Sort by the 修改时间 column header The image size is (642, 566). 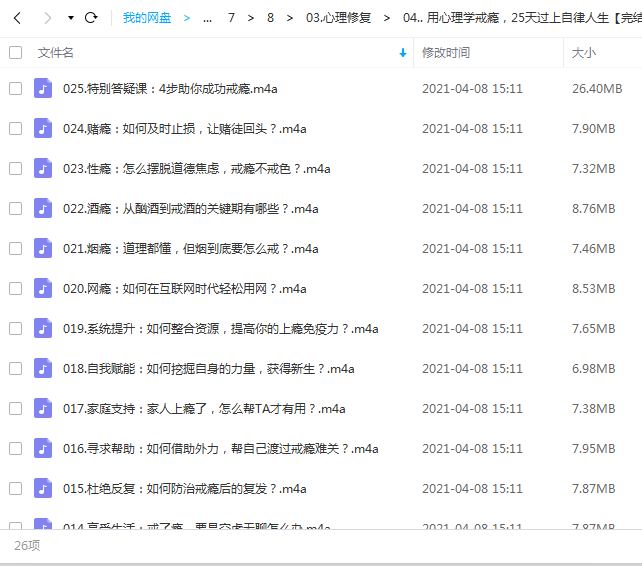[446, 53]
